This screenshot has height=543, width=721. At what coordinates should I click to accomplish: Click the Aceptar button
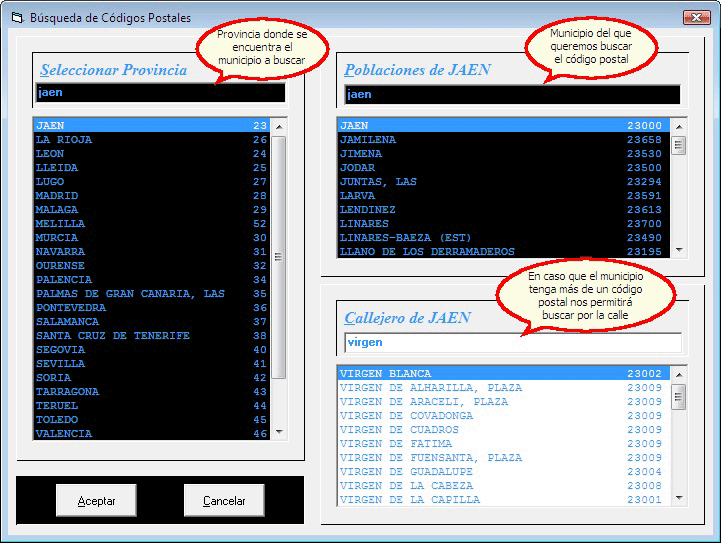click(96, 501)
